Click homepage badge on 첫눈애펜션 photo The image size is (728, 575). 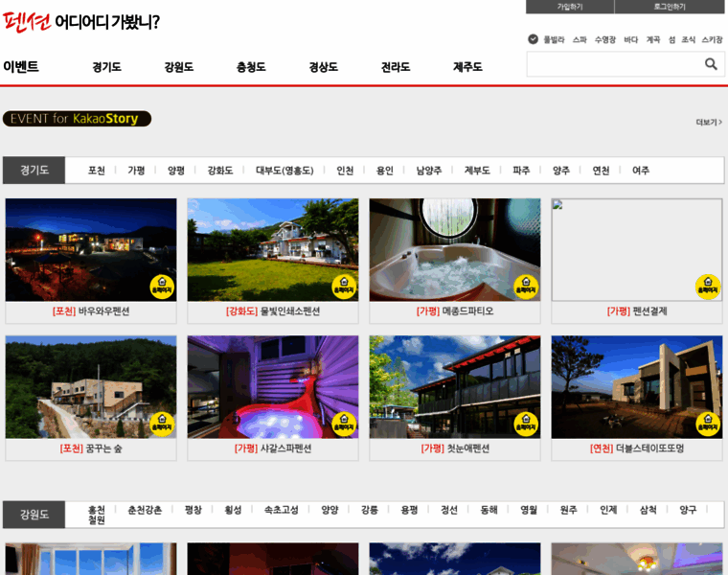[x=526, y=424]
